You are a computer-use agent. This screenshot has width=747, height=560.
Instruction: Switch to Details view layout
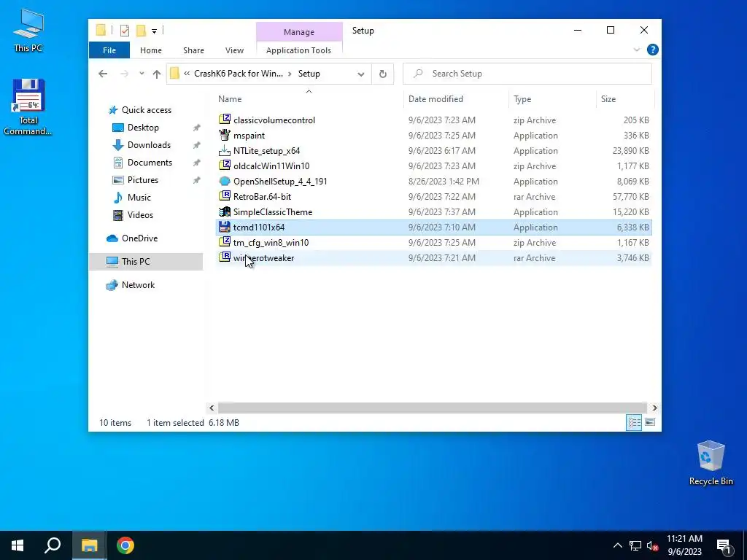click(634, 422)
